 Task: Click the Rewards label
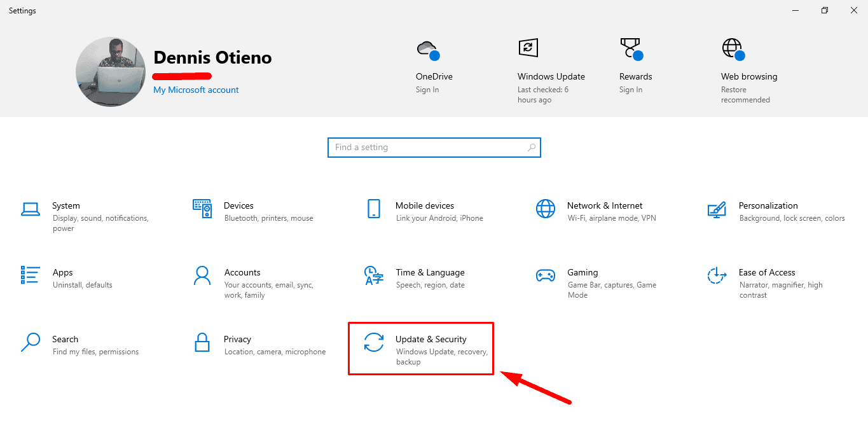coord(636,76)
